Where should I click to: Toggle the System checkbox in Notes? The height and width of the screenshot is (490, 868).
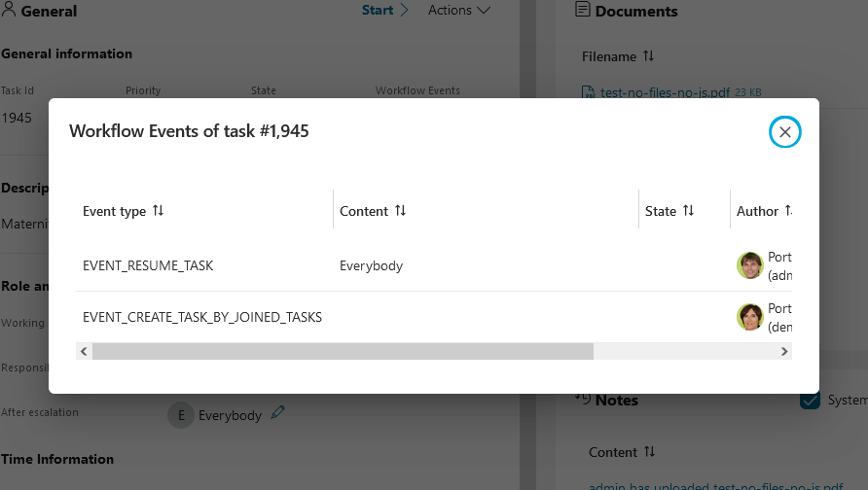(x=810, y=400)
